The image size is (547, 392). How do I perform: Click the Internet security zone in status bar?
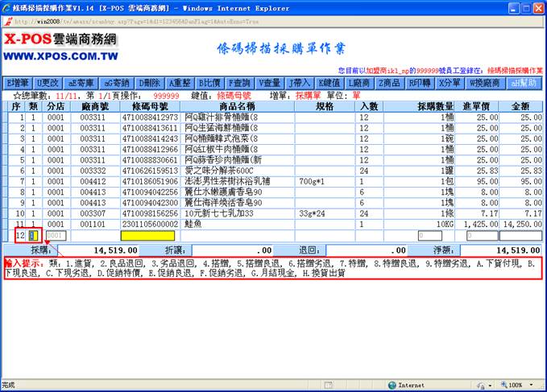click(411, 386)
